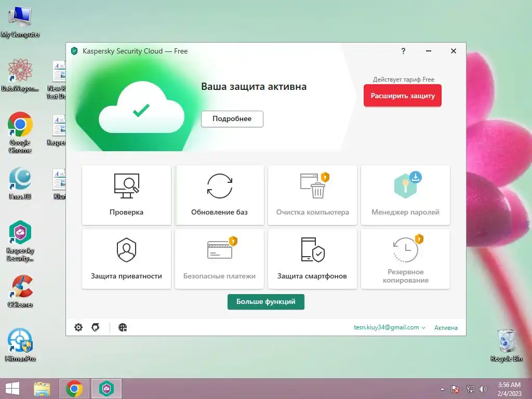Image resolution: width=532 pixels, height=399 pixels.
Task: Launch Google Chrome desktop shortcut
Action: pos(20,132)
